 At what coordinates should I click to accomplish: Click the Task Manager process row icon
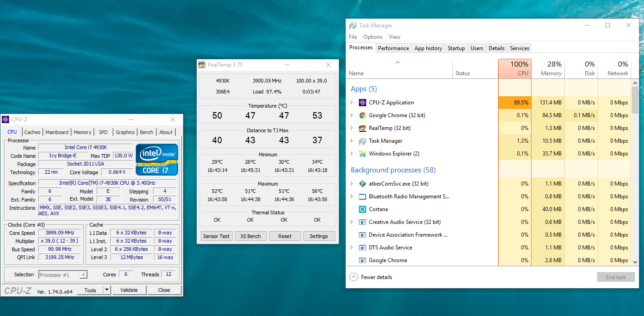[363, 141]
